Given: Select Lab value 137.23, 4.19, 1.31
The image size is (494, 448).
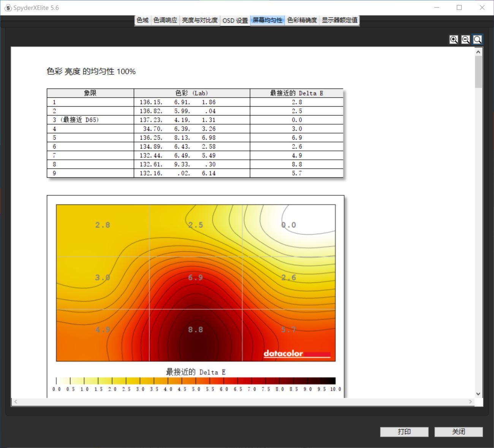Looking at the screenshot, I should click(x=177, y=120).
